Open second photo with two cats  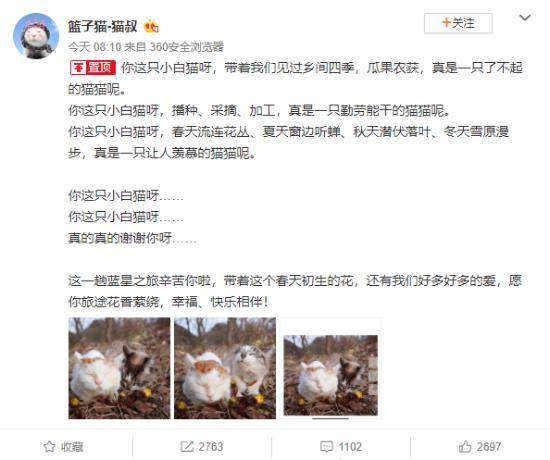point(225,368)
